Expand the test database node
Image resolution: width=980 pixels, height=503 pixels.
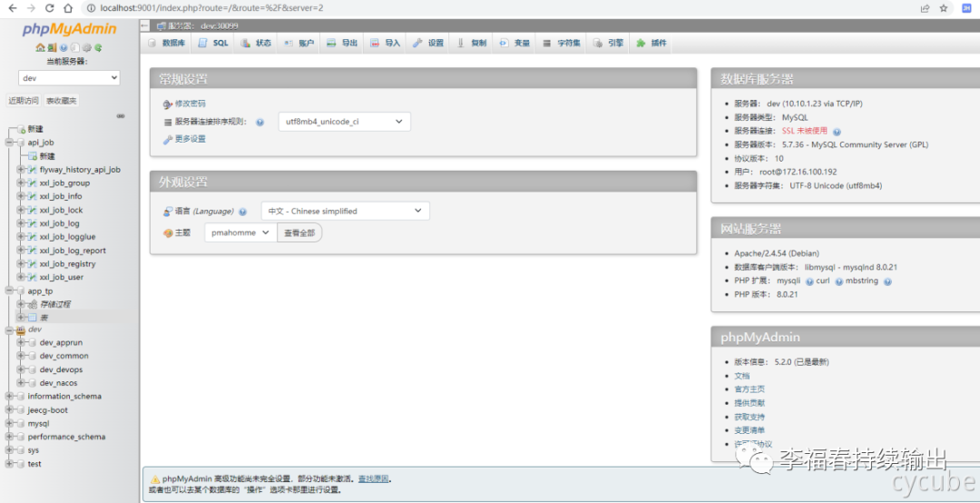pyautogui.click(x=9, y=464)
